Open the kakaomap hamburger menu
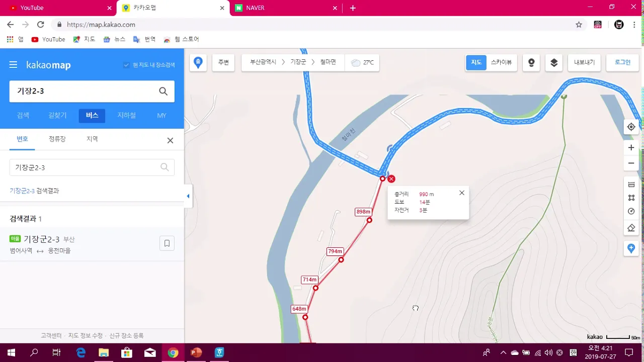Viewport: 644px width, 362px height. [x=14, y=65]
